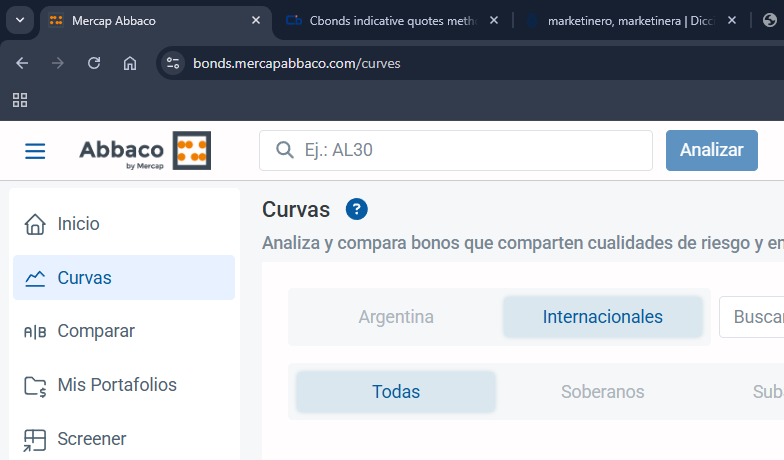
Task: Go to the browser home page
Action: 130,63
